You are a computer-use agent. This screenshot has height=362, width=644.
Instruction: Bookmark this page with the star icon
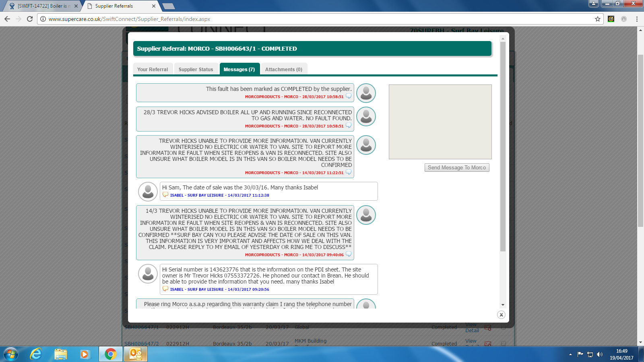pyautogui.click(x=598, y=19)
